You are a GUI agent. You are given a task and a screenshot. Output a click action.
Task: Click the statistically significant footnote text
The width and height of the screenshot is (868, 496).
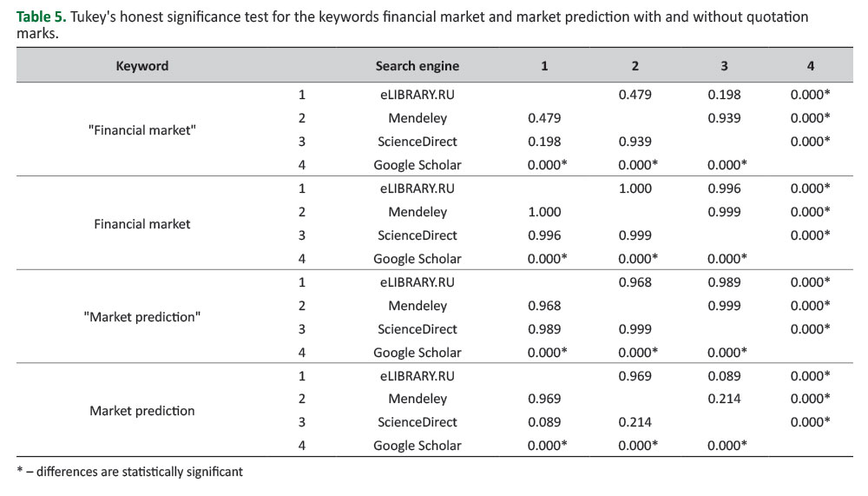coord(130,472)
